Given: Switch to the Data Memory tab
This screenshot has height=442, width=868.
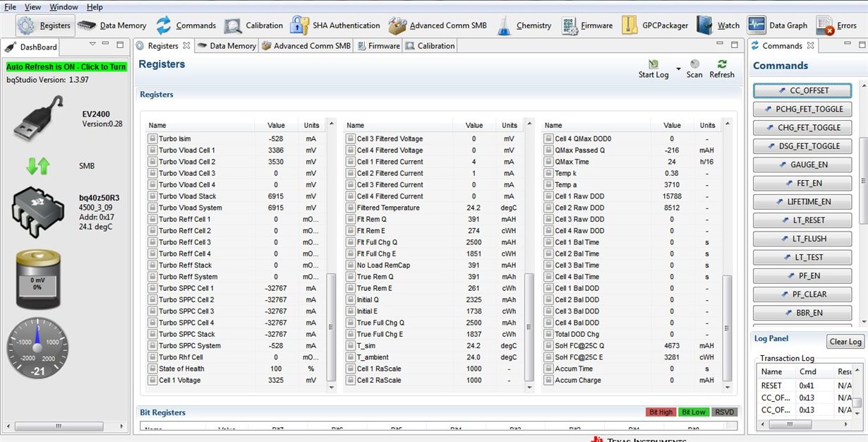Looking at the screenshot, I should coord(226,46).
